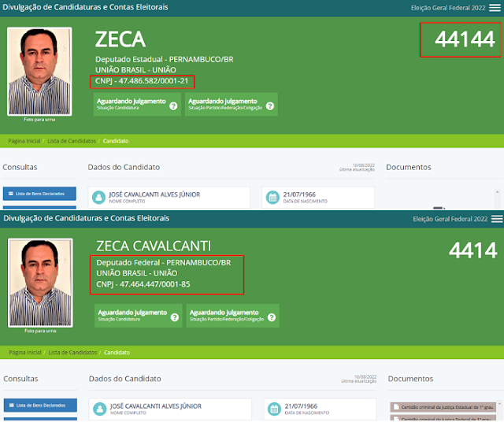Click site title Divulgação de Candidaturas on ZECA CAVALCANTI page
The width and height of the screenshot is (504, 426).
pos(87,218)
